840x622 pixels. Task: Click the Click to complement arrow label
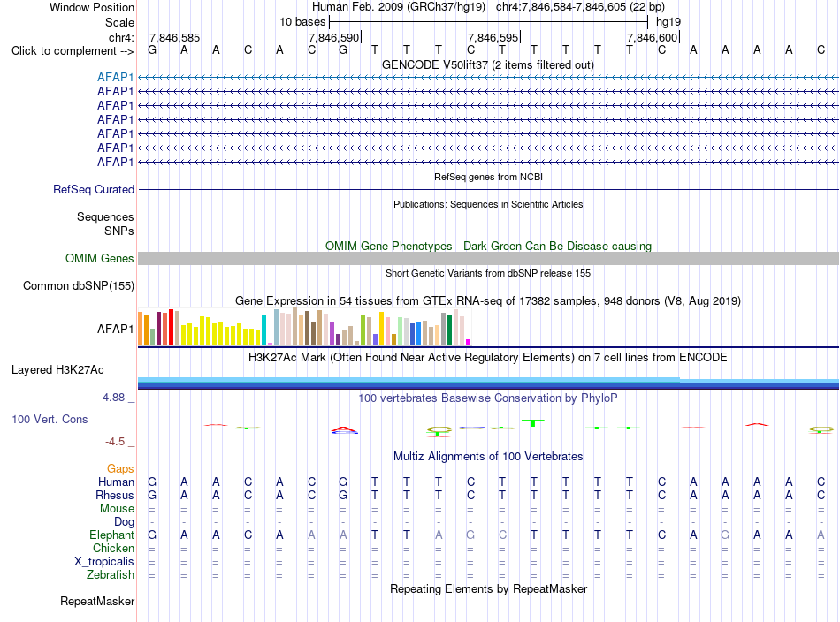click(x=73, y=51)
